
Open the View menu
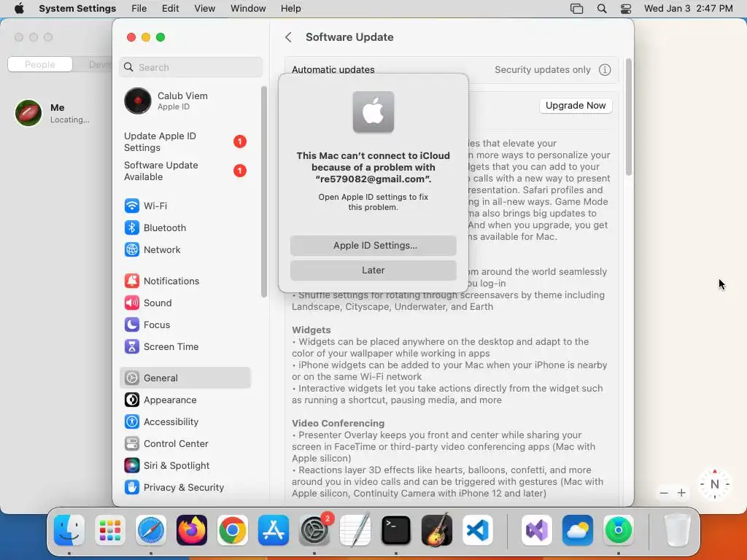coord(205,9)
